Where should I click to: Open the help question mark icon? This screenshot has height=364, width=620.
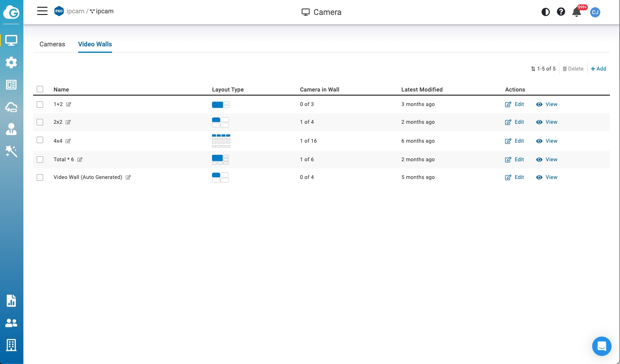pyautogui.click(x=561, y=12)
